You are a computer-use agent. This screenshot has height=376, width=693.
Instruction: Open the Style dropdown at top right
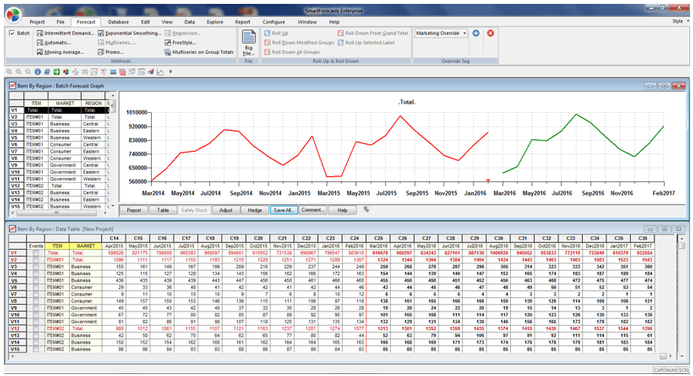point(680,21)
